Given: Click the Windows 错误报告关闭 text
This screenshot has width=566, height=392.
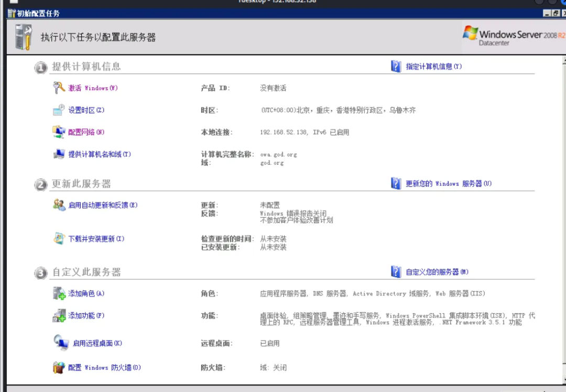Looking at the screenshot, I should pyautogui.click(x=293, y=213).
